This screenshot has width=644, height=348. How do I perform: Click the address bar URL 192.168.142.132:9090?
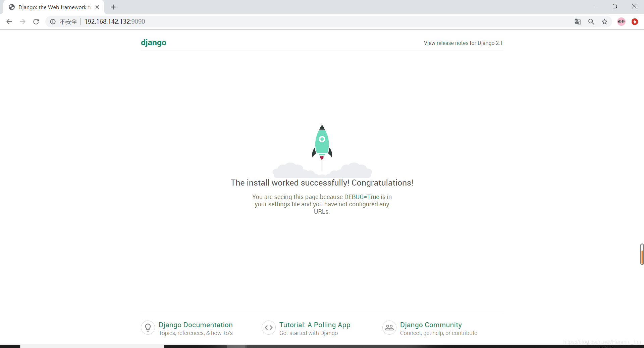[115, 22]
